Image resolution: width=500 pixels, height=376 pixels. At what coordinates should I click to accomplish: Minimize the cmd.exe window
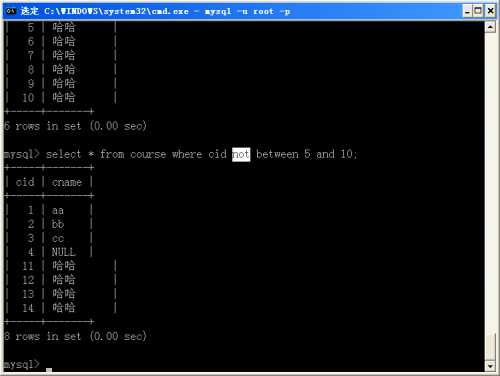point(467,11)
